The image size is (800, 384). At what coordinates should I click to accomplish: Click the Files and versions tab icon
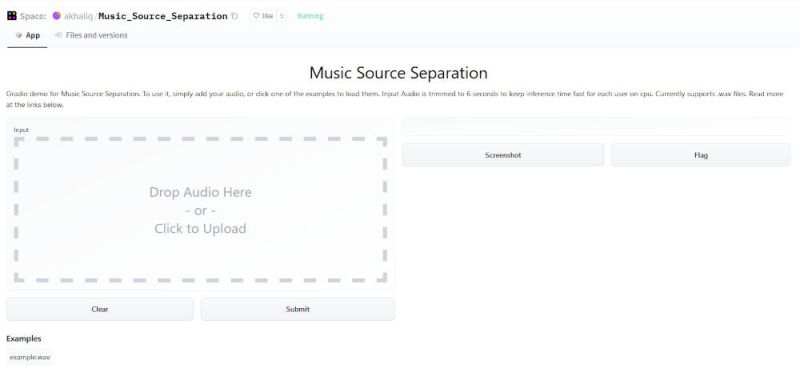(x=59, y=35)
